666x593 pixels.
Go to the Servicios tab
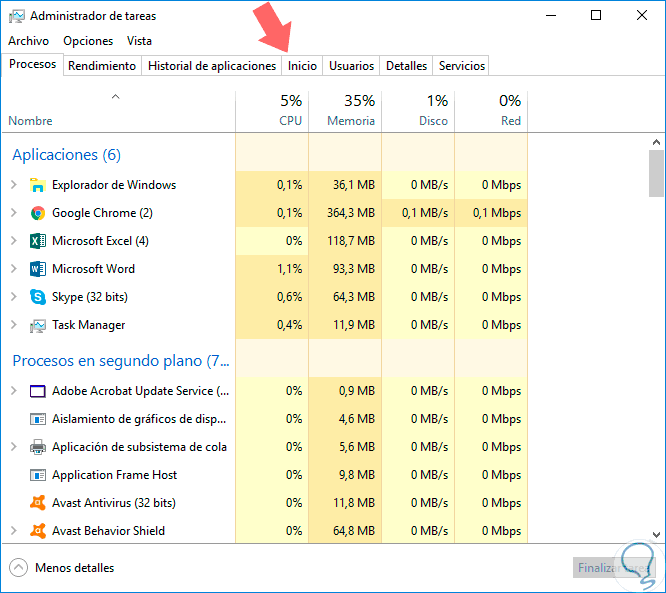point(462,66)
